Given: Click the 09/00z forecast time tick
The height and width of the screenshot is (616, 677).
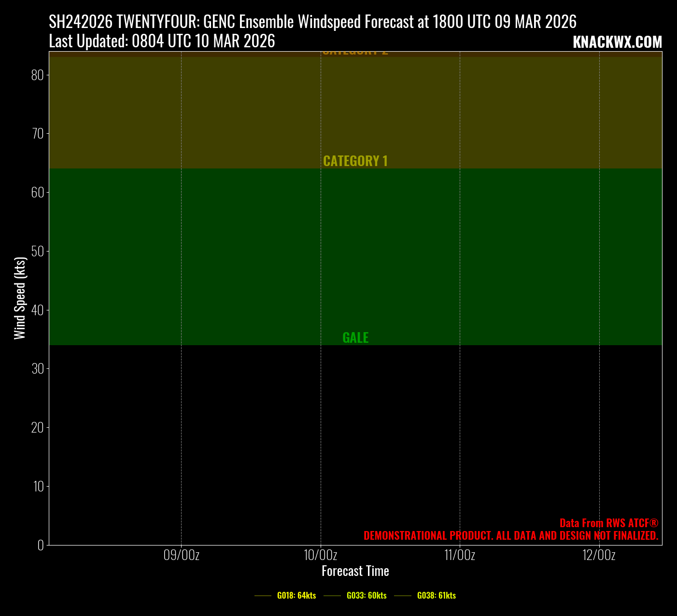Looking at the screenshot, I should 181,555.
